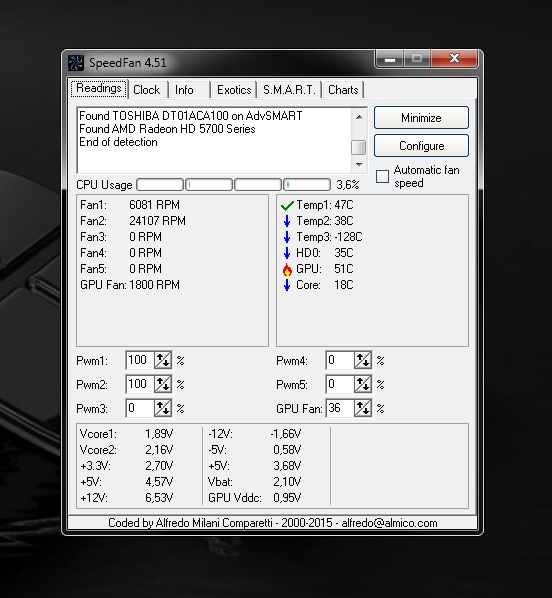Click into the Pwm2 value field
This screenshot has width=552, height=598.
(140, 384)
